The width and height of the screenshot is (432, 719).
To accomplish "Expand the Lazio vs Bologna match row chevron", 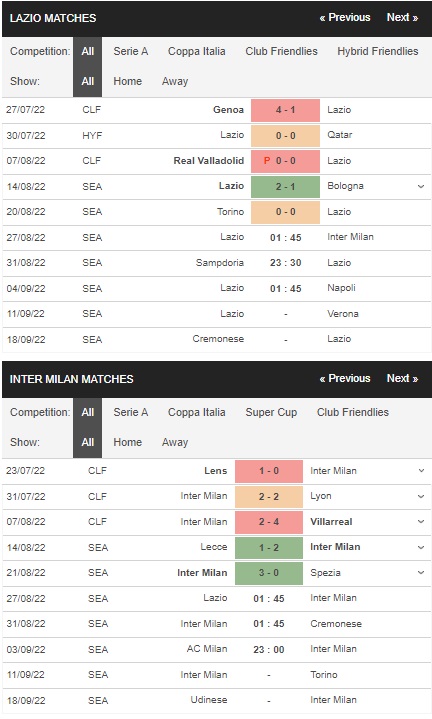I will tap(421, 186).
